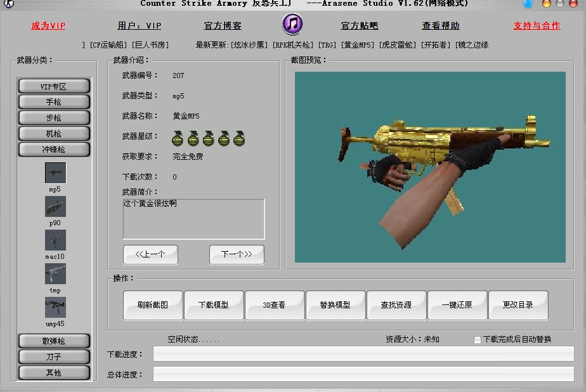
Task: Select the ump45 weapon thumbnail
Action: pos(55,307)
